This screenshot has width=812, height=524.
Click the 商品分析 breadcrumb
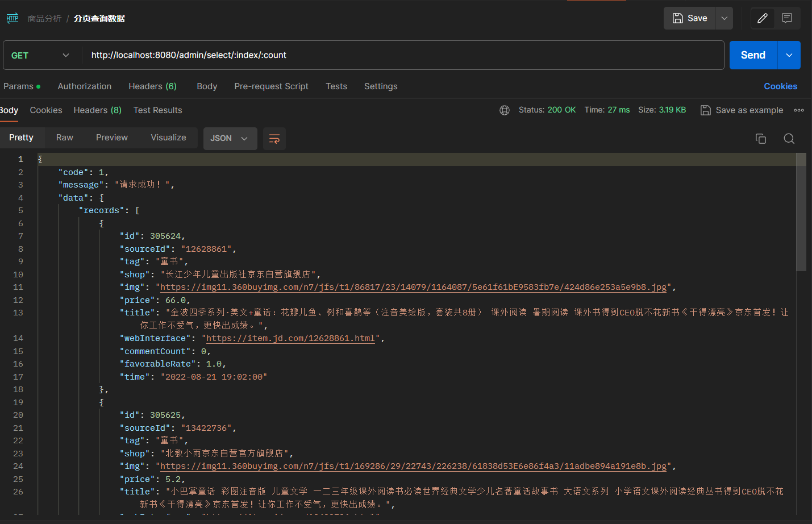pos(44,19)
